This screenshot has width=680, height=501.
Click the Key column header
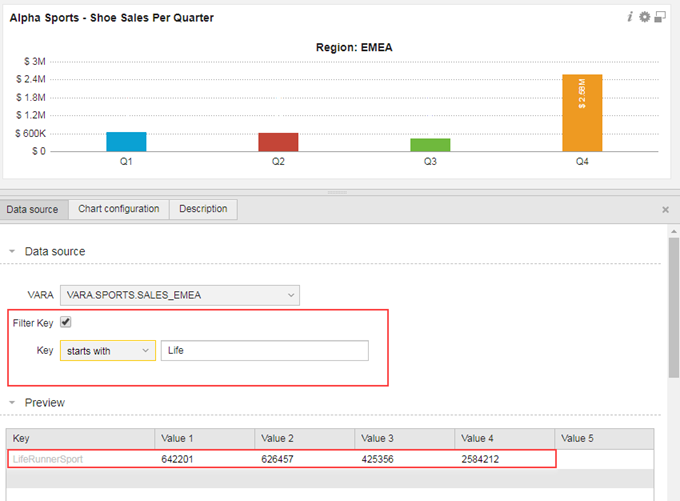point(80,438)
